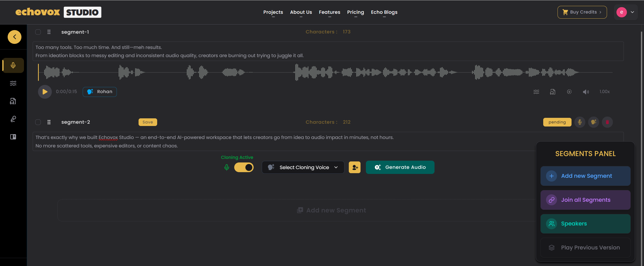Save segment-2 changes
This screenshot has height=266, width=644.
(148, 122)
